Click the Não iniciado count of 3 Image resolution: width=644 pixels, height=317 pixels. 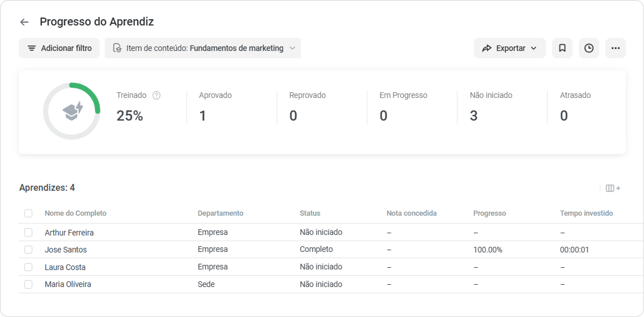473,116
